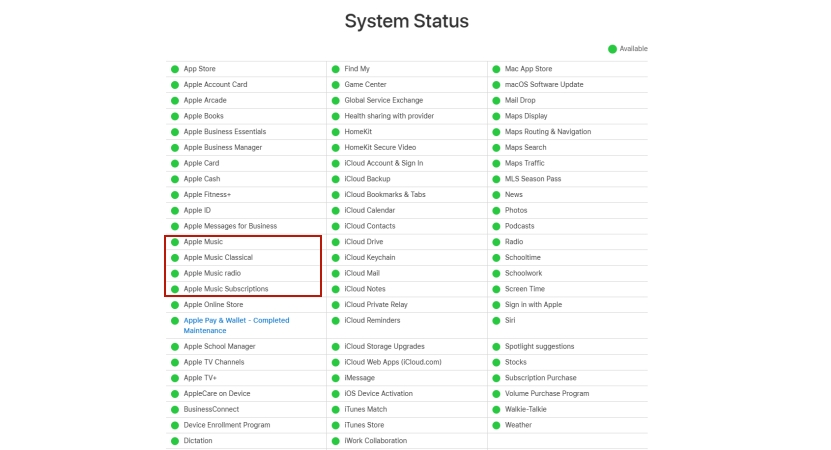Click the status dot next to iMessage
The height and width of the screenshot is (450, 831).
(x=335, y=378)
